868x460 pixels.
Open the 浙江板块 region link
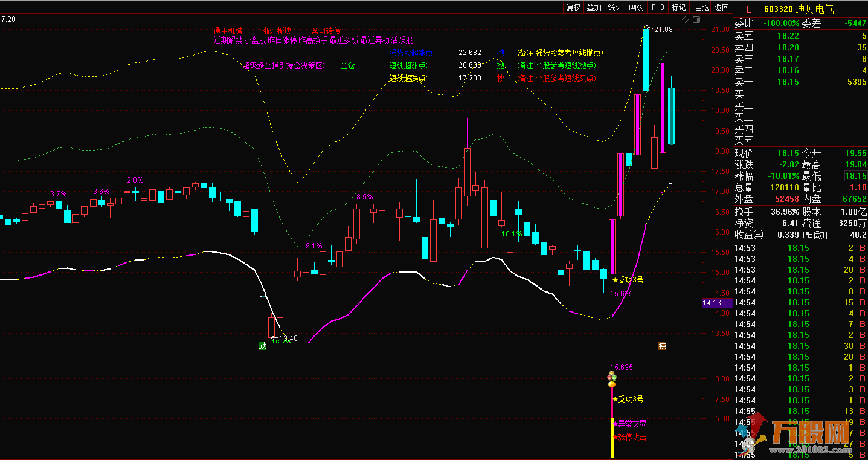pos(277,31)
